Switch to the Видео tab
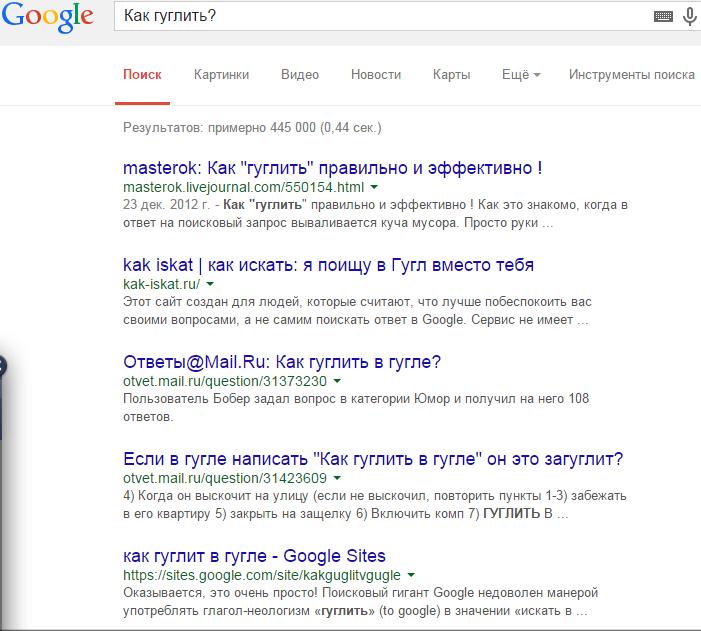 300,74
